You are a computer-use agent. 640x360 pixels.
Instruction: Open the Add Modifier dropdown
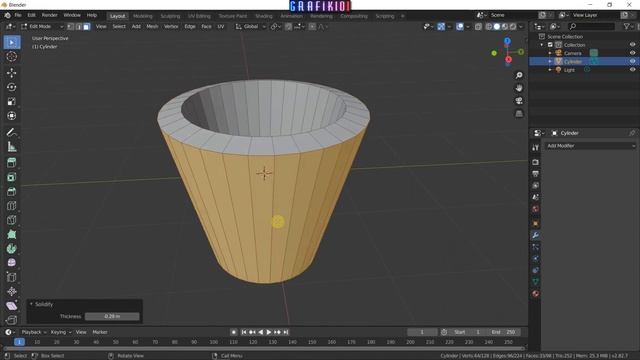[x=591, y=146]
